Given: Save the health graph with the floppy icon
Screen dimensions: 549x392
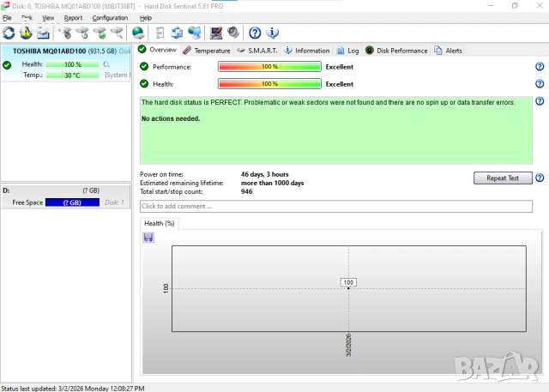Looking at the screenshot, I should [x=148, y=237].
